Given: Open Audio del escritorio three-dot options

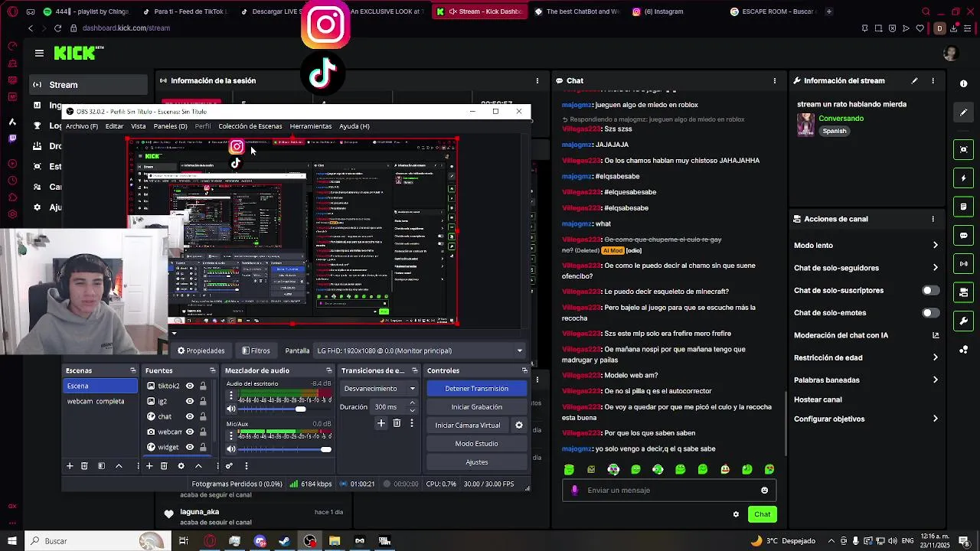Looking at the screenshot, I should tap(230, 396).
